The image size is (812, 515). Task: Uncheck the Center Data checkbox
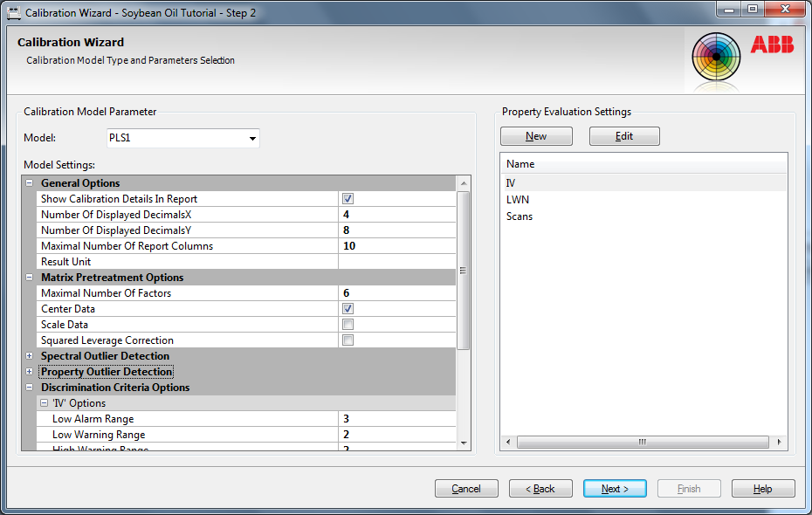point(348,309)
